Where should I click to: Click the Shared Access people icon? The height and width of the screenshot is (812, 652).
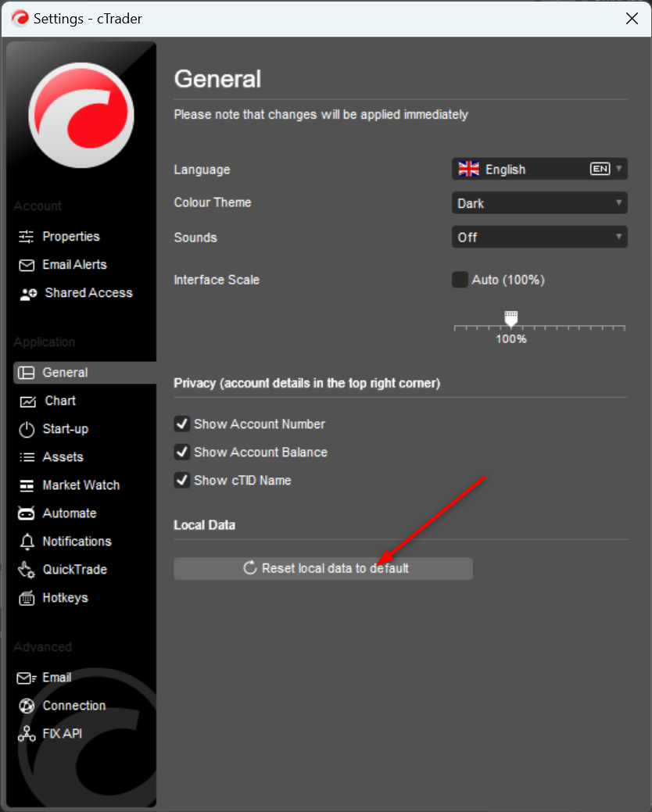click(28, 294)
